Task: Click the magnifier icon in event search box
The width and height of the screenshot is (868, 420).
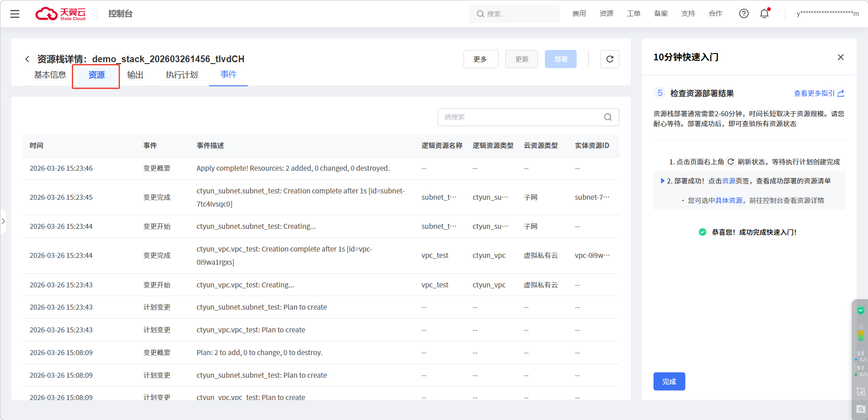Action: [608, 117]
